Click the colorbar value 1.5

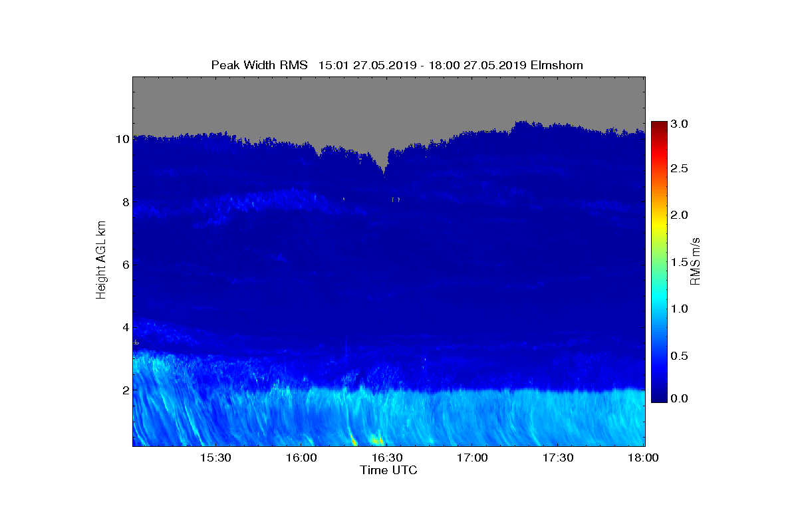pos(680,263)
